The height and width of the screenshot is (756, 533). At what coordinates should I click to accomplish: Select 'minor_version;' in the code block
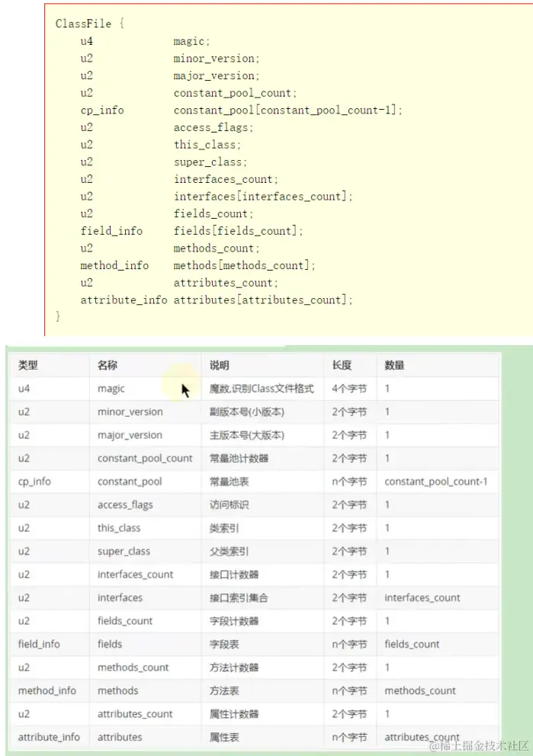pos(217,59)
